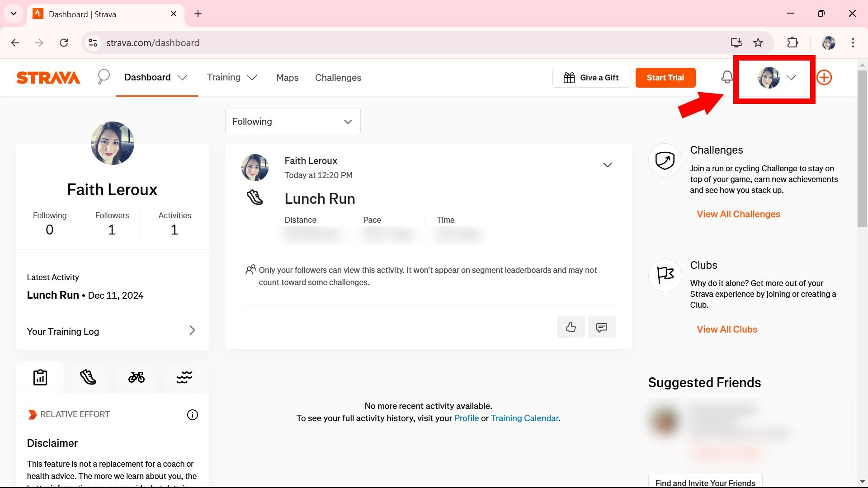The image size is (868, 488).
Task: Click the Strava logo
Action: 48,77
